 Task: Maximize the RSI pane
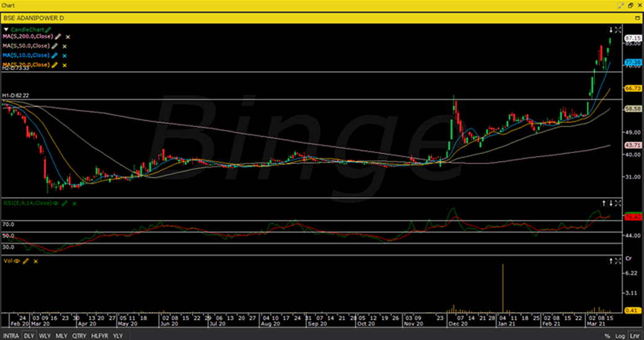(x=618, y=203)
